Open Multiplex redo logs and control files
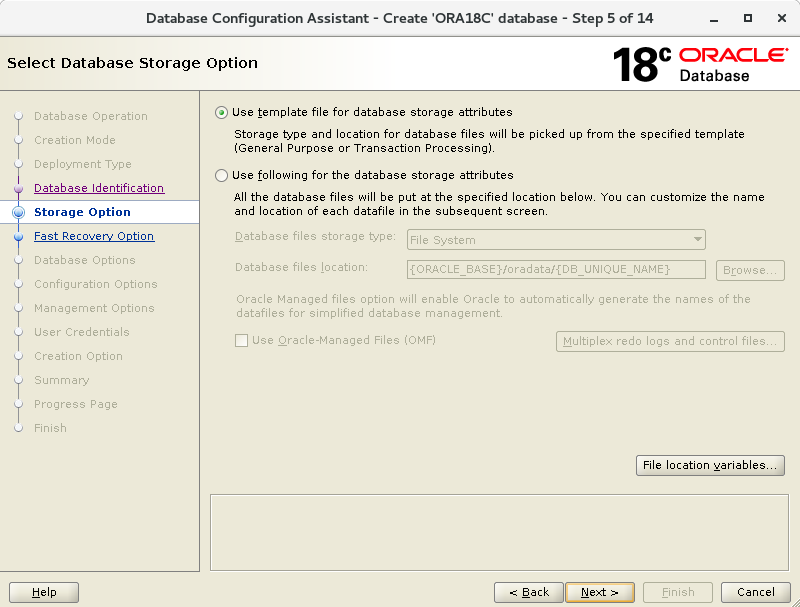Image resolution: width=800 pixels, height=607 pixels. point(670,341)
